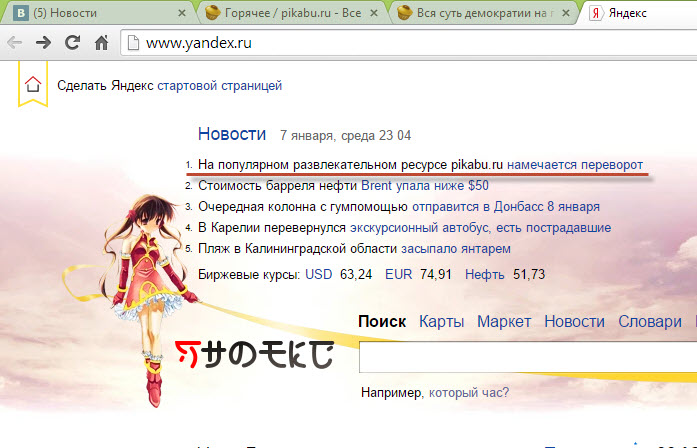Screen dimensions: 697x448
Task: Reload the page with refresh icon
Action: click(x=72, y=44)
